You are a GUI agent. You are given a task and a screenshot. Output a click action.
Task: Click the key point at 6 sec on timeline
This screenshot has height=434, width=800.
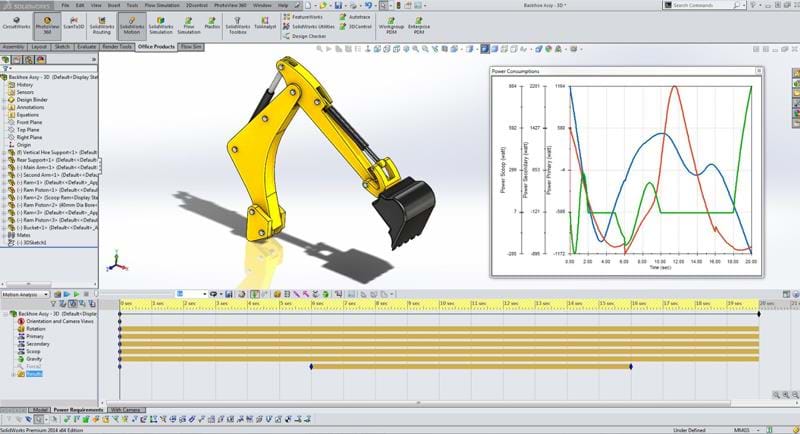[x=312, y=367]
